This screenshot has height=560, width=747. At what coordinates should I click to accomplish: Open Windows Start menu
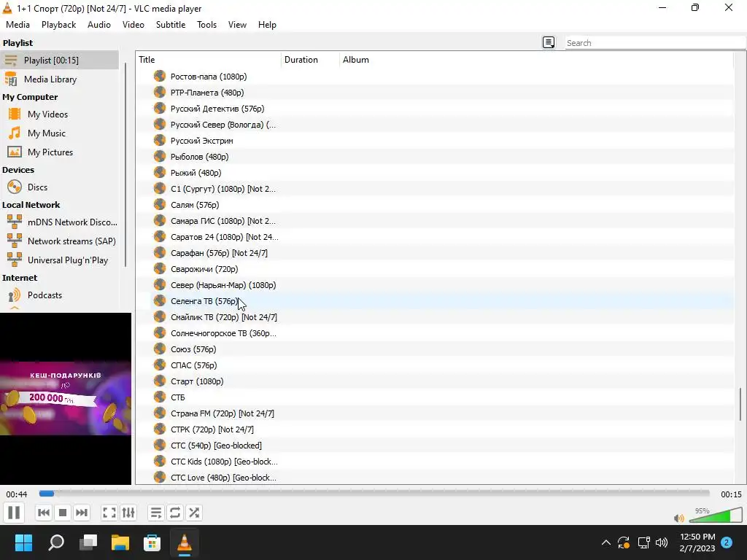click(24, 542)
